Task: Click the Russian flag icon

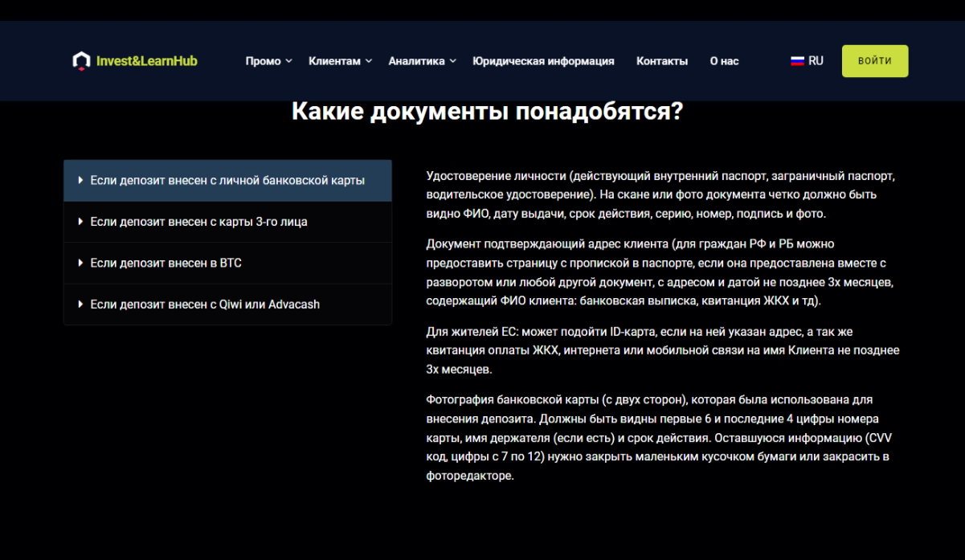Action: click(797, 61)
